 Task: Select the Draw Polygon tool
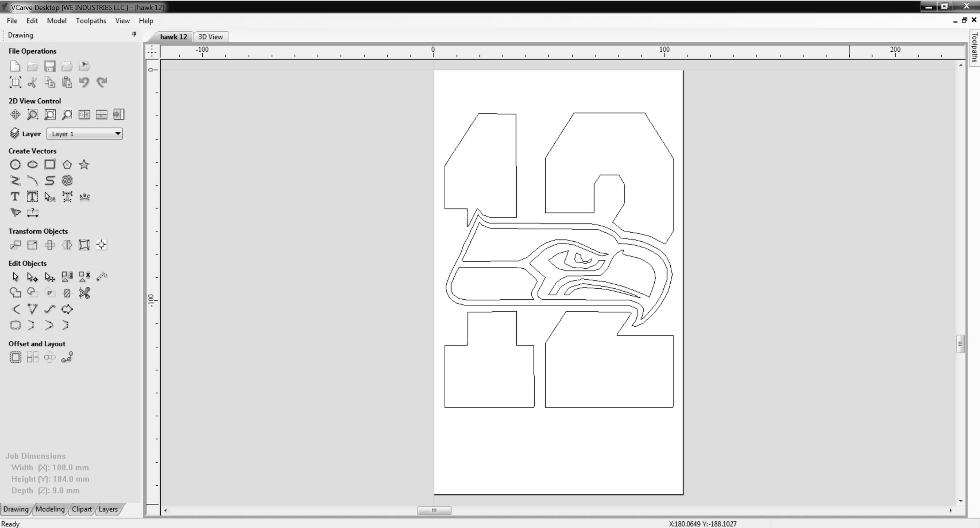pos(67,165)
